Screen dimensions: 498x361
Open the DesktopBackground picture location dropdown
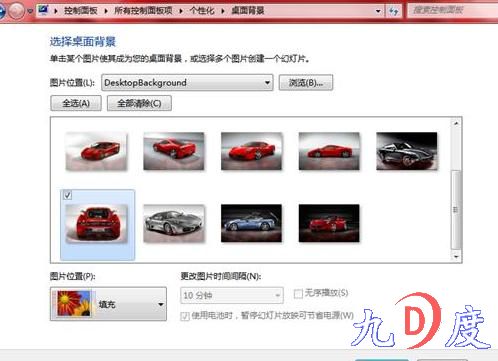tap(187, 82)
